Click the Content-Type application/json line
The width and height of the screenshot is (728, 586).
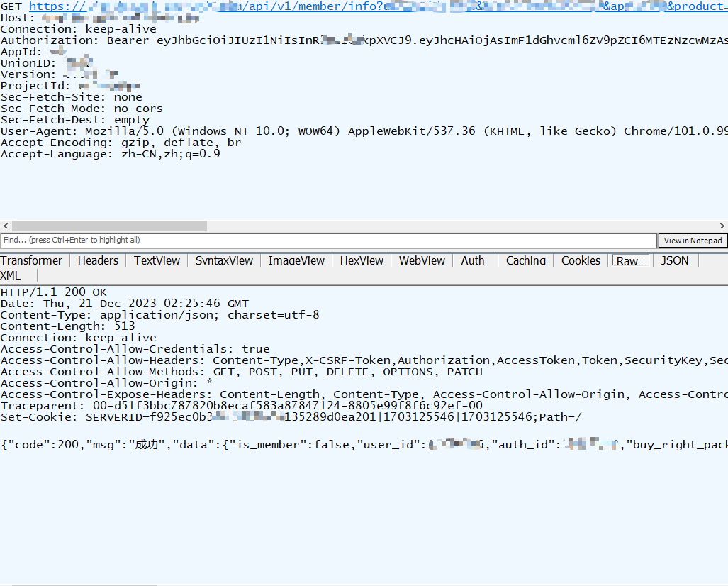(x=159, y=315)
